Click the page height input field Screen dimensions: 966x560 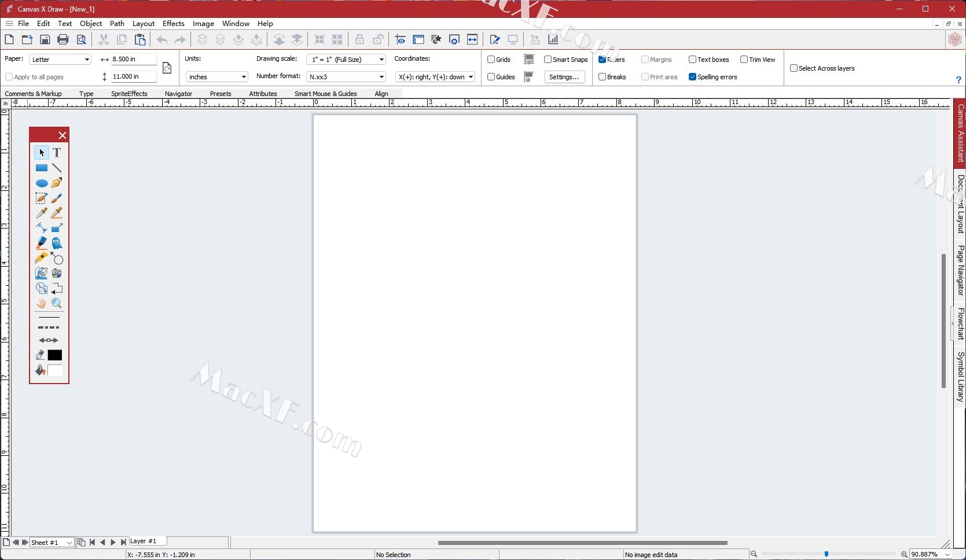point(133,76)
